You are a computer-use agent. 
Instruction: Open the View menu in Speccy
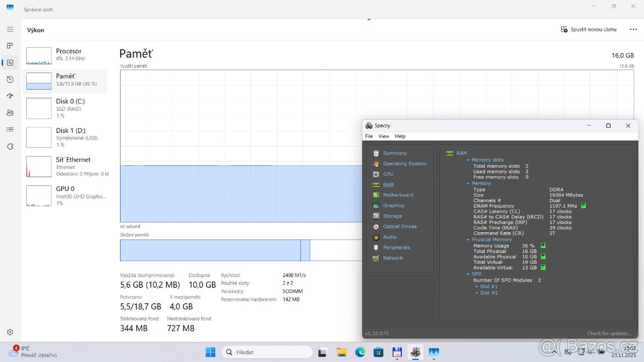384,136
